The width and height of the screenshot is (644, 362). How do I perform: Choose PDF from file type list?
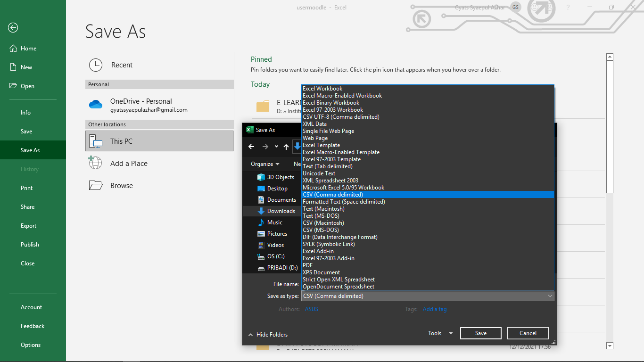tap(428, 265)
